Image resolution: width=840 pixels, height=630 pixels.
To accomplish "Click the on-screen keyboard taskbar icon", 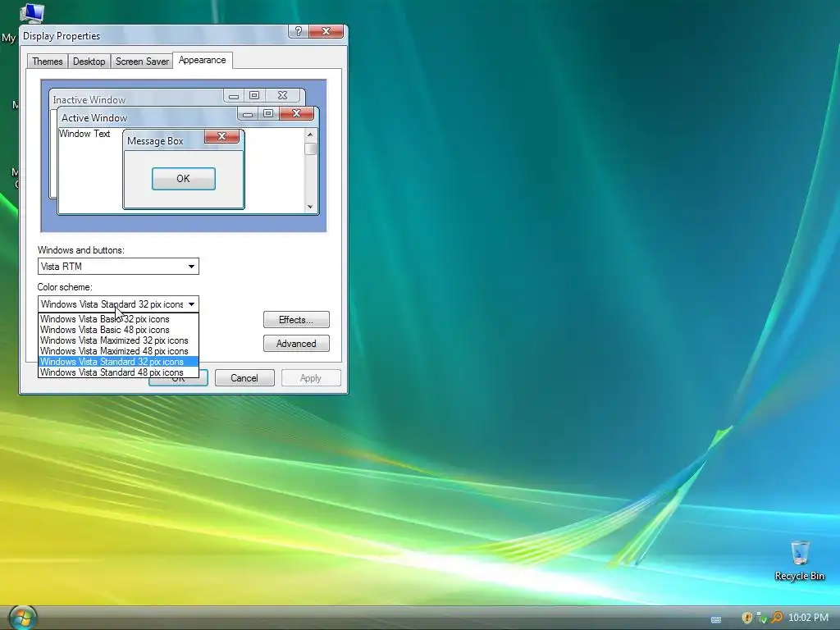I will [715, 619].
